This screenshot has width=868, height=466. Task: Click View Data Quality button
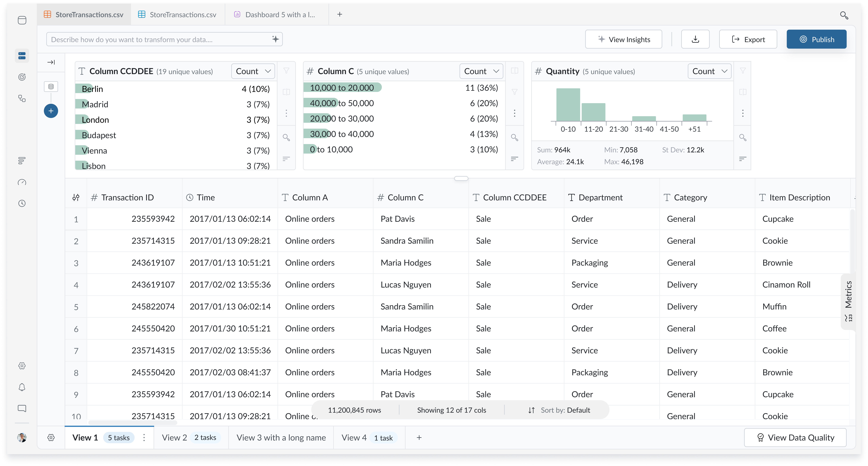pos(795,437)
